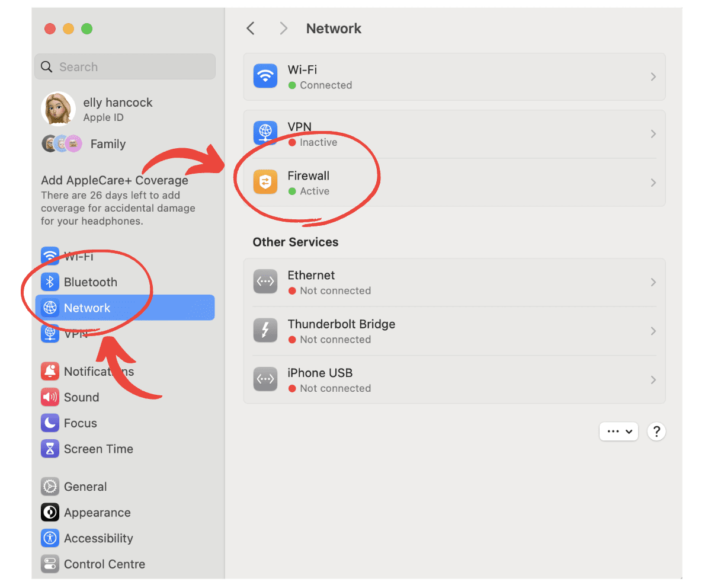Open the Firewall settings row
The height and width of the screenshot is (588, 705).
click(454, 183)
